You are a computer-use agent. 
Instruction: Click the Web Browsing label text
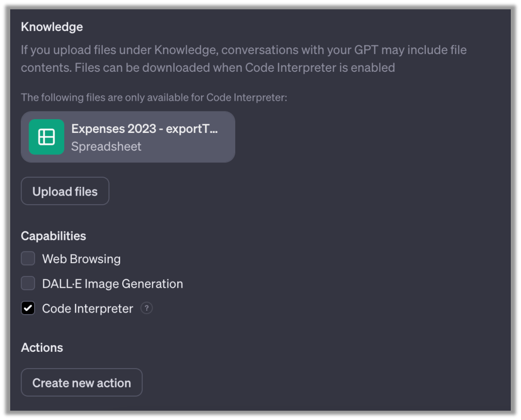point(81,259)
